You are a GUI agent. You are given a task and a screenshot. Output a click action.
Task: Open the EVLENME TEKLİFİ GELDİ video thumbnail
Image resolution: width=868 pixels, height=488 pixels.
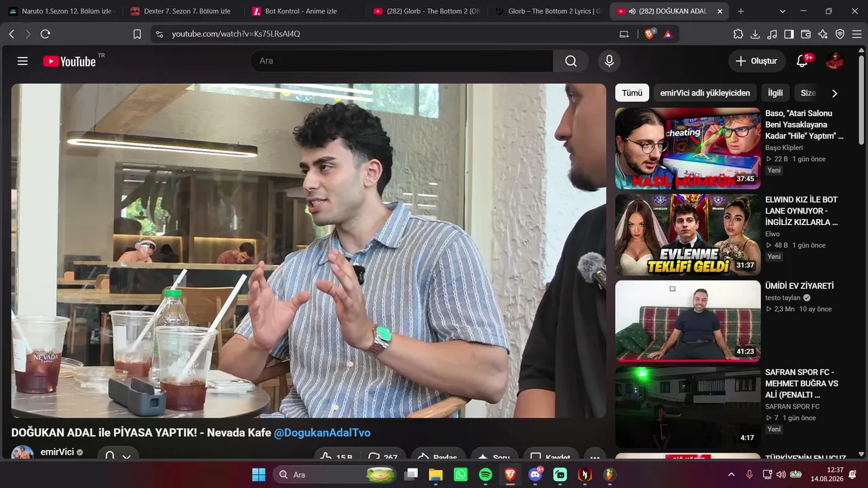pos(688,235)
